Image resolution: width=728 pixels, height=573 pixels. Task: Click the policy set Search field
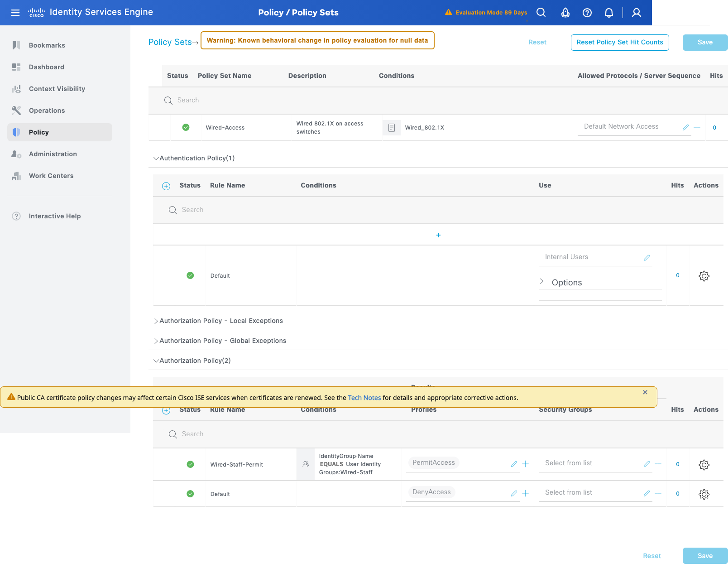[438, 101]
